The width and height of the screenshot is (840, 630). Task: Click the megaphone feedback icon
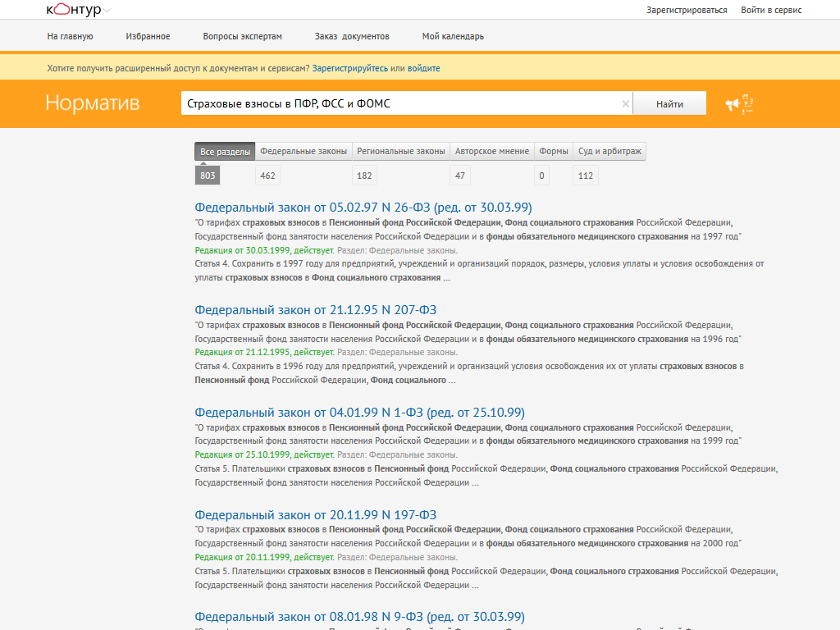click(739, 104)
